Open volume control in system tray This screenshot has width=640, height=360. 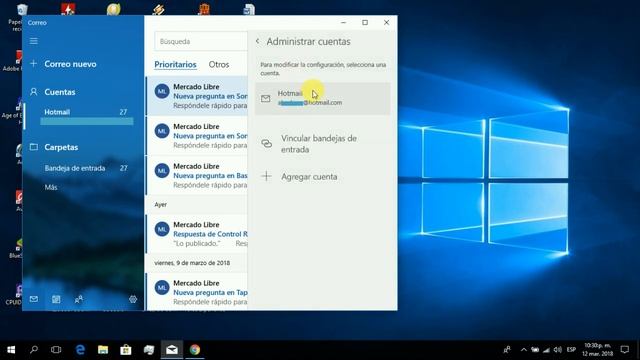click(x=558, y=350)
